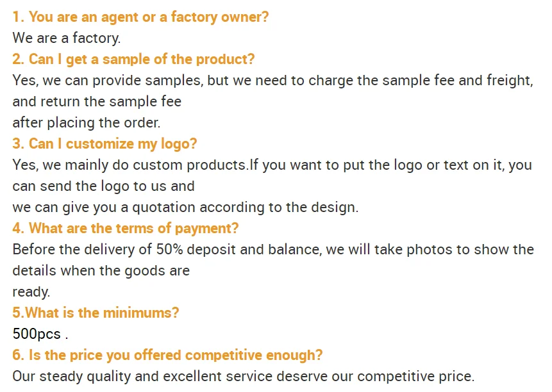Click the line about giving a quotation per design
Viewport: 552px width, 392px height.
tap(185, 207)
